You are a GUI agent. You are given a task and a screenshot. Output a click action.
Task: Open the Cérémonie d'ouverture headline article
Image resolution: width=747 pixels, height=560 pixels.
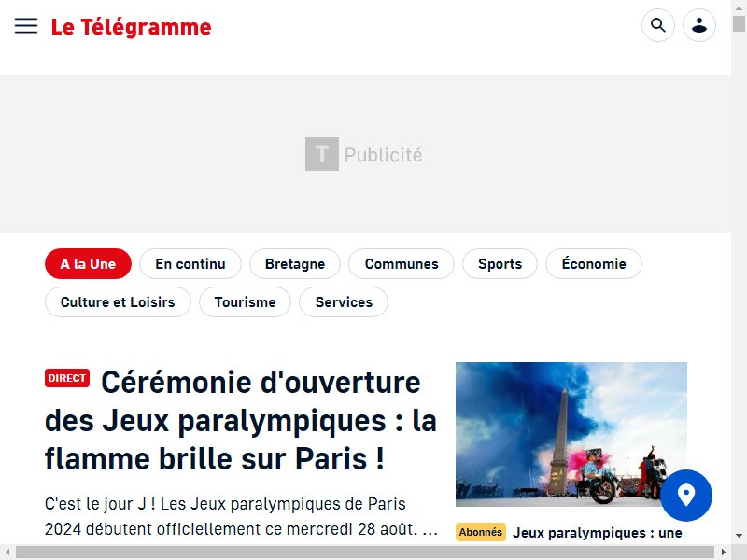tap(241, 421)
